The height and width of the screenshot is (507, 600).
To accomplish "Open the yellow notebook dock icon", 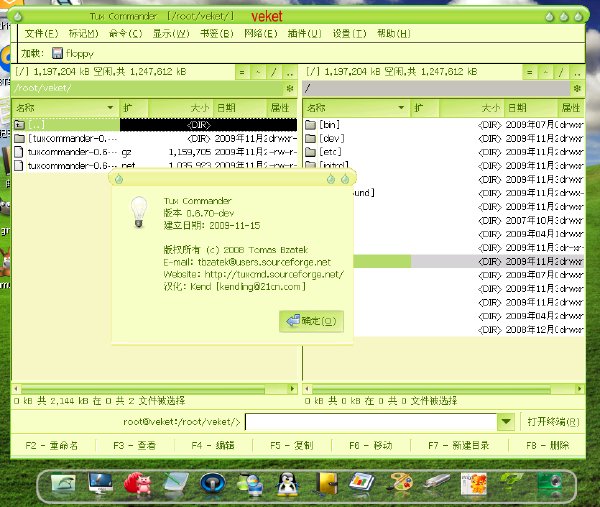I will [326, 484].
